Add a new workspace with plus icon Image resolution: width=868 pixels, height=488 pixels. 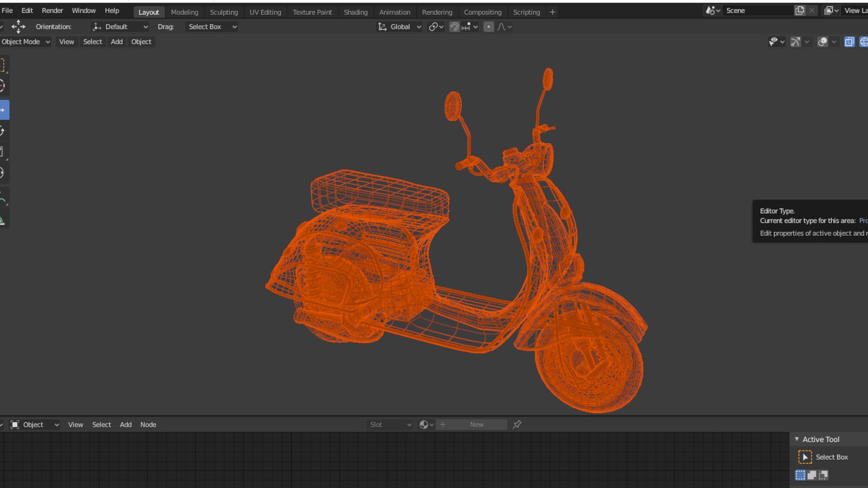click(x=552, y=12)
